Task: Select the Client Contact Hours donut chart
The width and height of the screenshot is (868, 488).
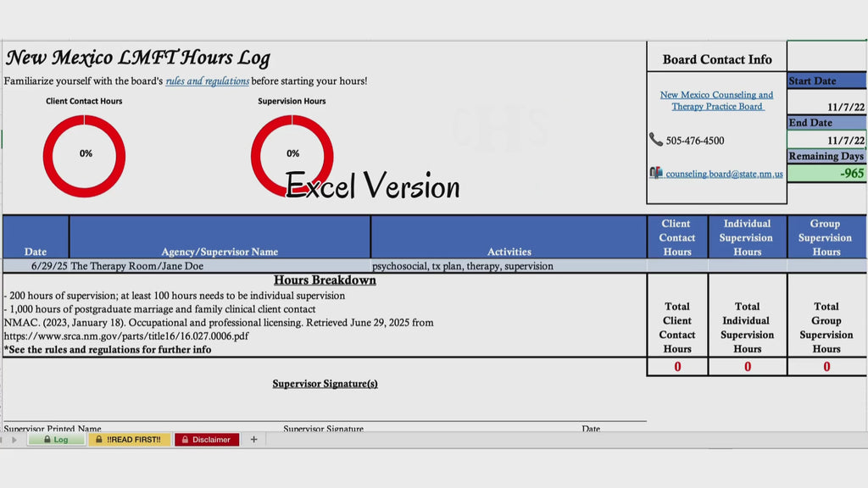Action: pos(84,156)
